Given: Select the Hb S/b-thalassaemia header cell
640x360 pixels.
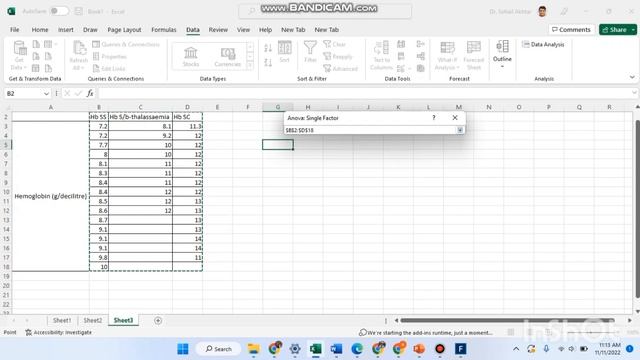Looking at the screenshot, I should click(140, 117).
